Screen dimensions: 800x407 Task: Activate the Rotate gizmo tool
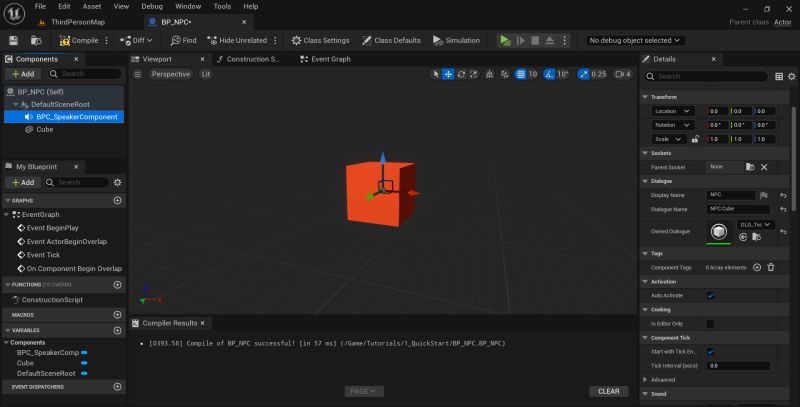(x=461, y=74)
